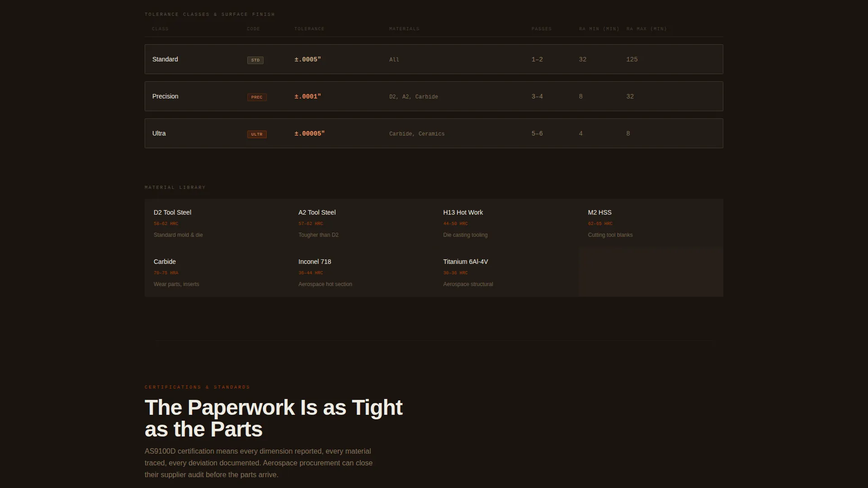Click the Material Library section label
Image resolution: width=868 pixels, height=488 pixels.
(175, 188)
